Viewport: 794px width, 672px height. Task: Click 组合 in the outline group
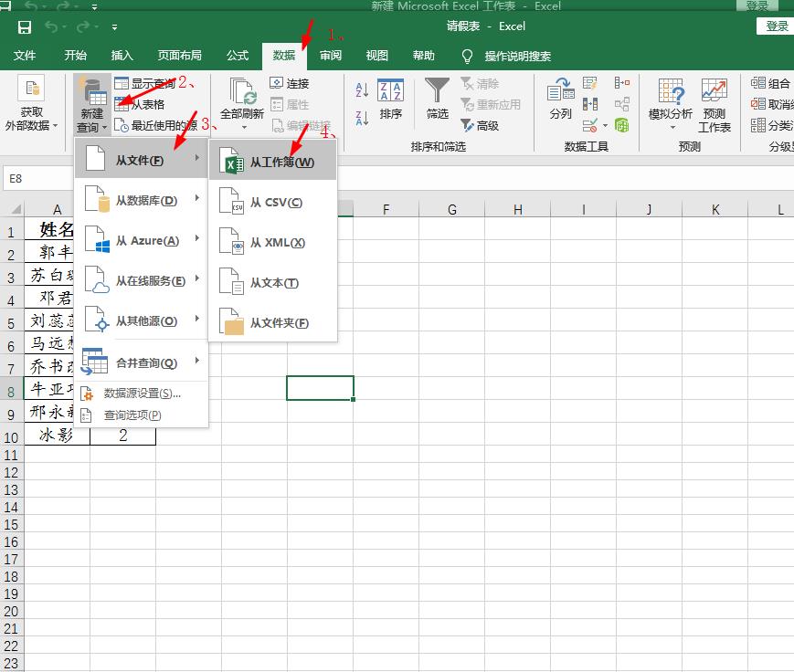pyautogui.click(x=770, y=83)
